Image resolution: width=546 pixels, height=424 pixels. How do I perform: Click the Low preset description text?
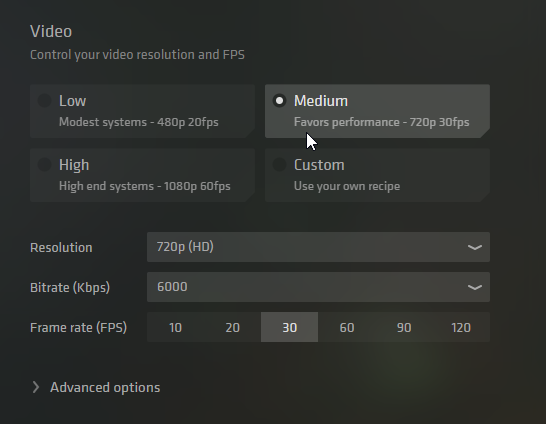139,122
